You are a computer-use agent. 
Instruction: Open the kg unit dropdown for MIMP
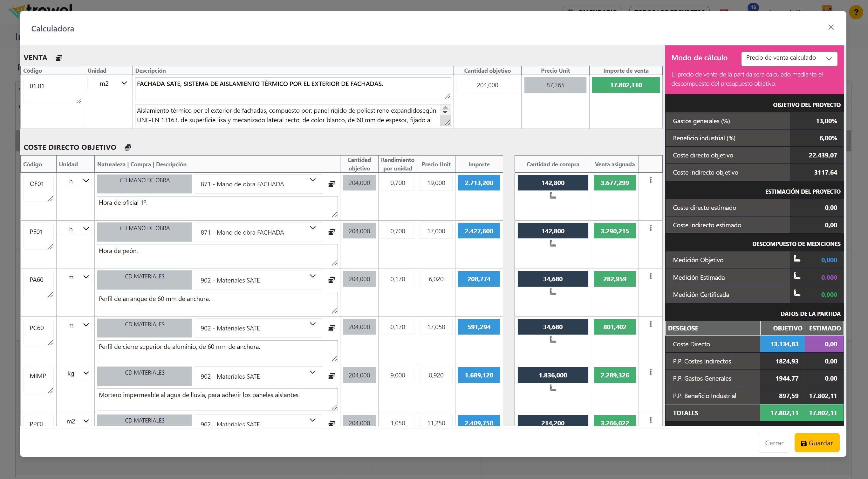pos(75,373)
